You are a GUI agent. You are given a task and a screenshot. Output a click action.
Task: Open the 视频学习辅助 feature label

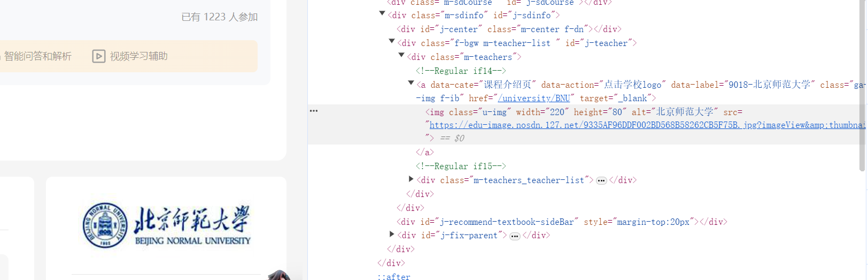click(x=139, y=56)
